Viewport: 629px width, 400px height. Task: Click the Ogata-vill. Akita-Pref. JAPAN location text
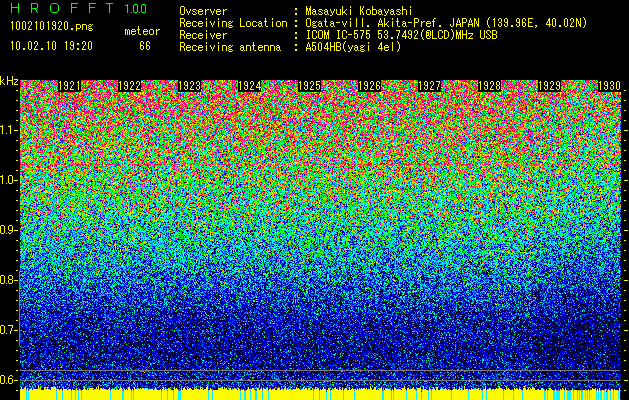point(446,23)
